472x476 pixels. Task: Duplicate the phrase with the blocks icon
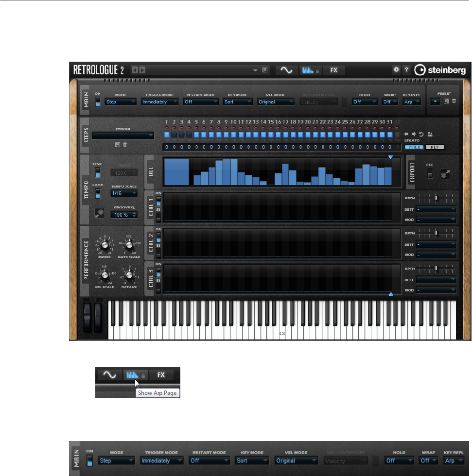pyautogui.click(x=430, y=134)
